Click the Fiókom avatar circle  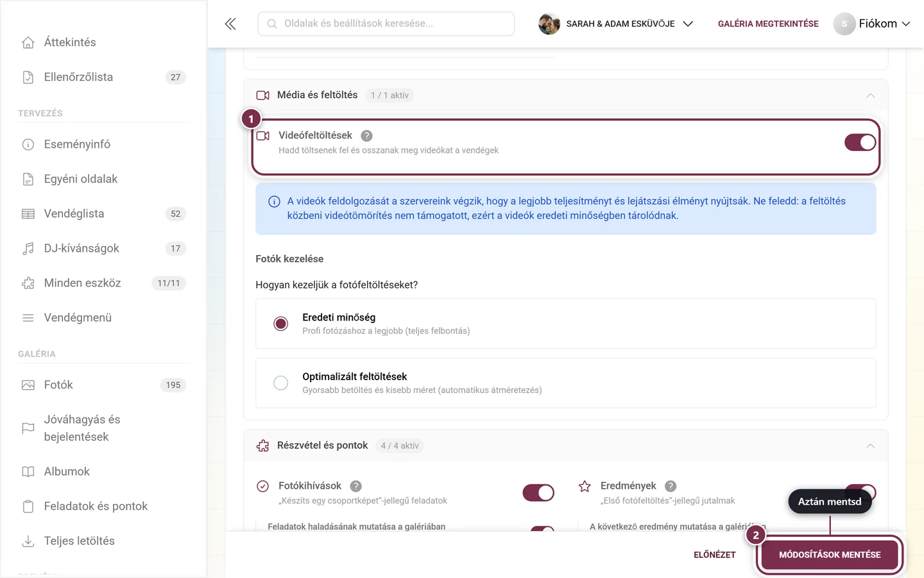[844, 24]
